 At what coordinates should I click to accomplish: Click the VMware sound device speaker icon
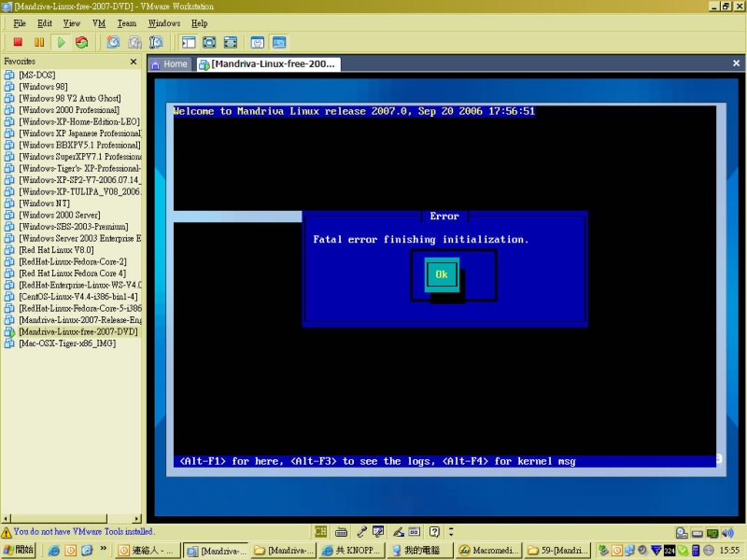727,533
